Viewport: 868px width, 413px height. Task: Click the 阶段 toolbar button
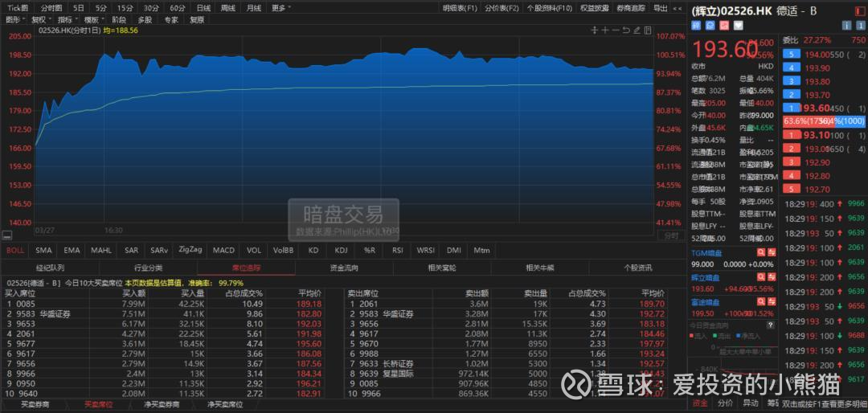118,19
